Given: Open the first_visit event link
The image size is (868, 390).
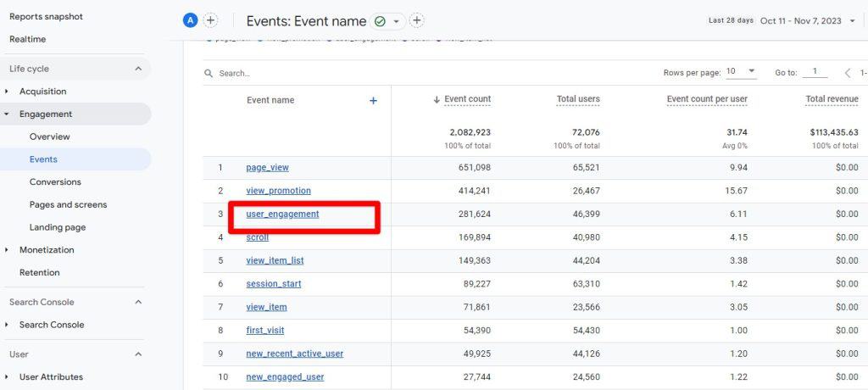Looking at the screenshot, I should [265, 330].
